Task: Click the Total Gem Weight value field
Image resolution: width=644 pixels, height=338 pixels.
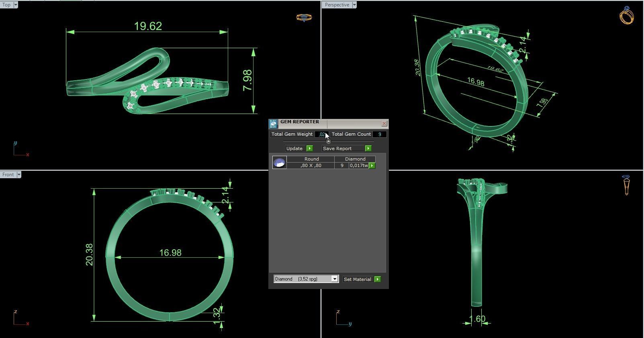Action: pos(322,134)
